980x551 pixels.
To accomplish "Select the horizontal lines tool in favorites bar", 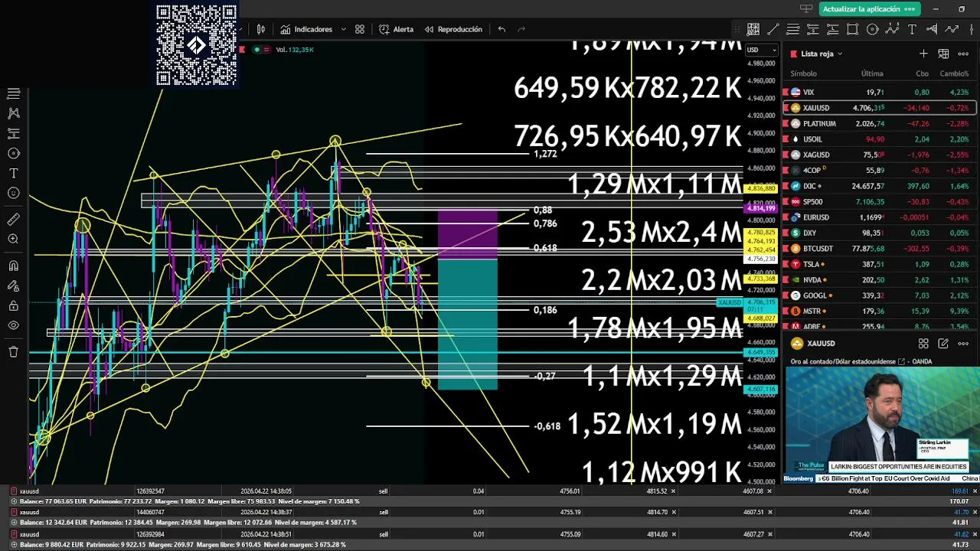I will 793,29.
